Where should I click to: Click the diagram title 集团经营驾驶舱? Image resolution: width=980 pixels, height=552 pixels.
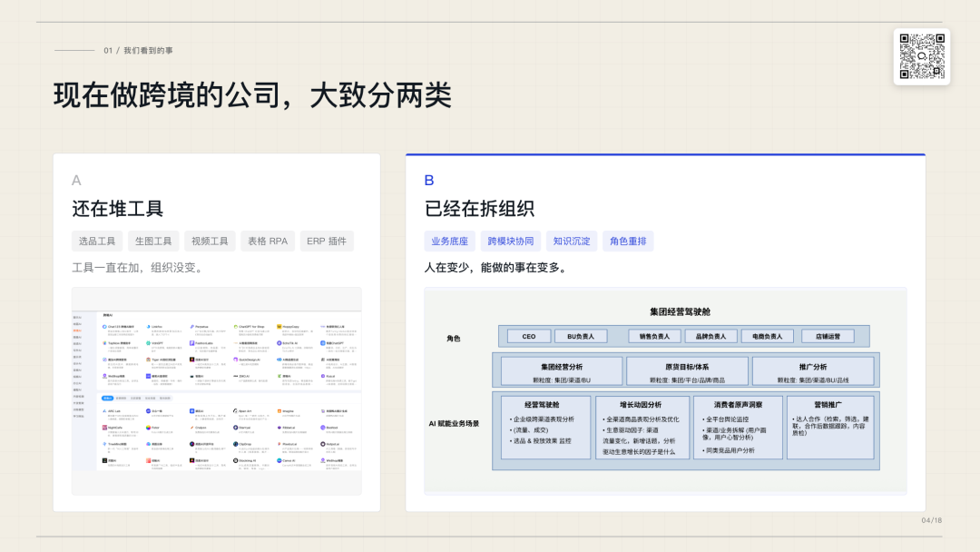[x=680, y=311]
